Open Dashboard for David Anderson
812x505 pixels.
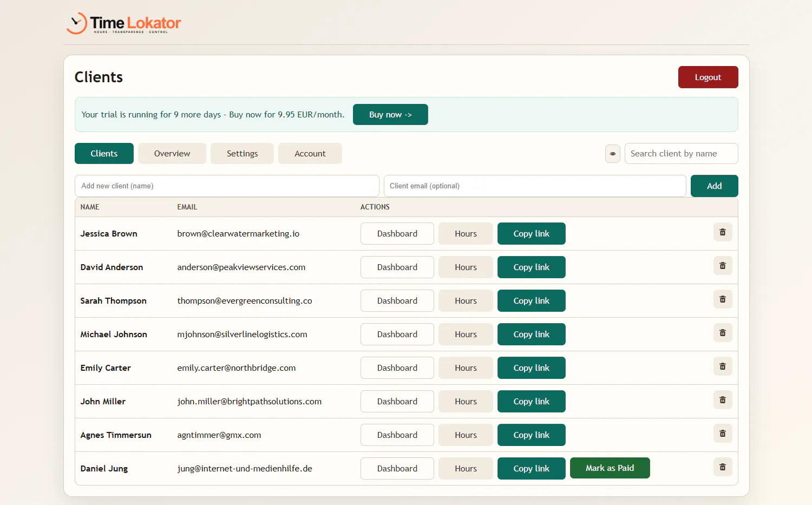click(x=397, y=267)
